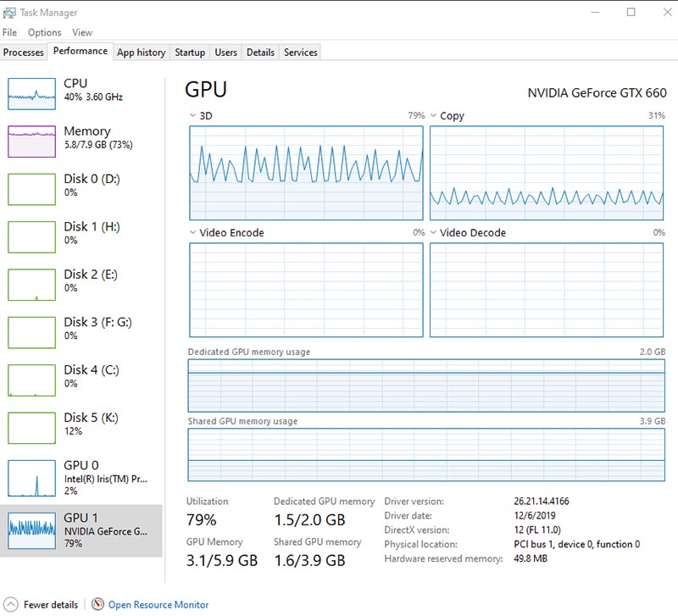Open the View menu
This screenshot has width=678, height=616.
pos(82,32)
